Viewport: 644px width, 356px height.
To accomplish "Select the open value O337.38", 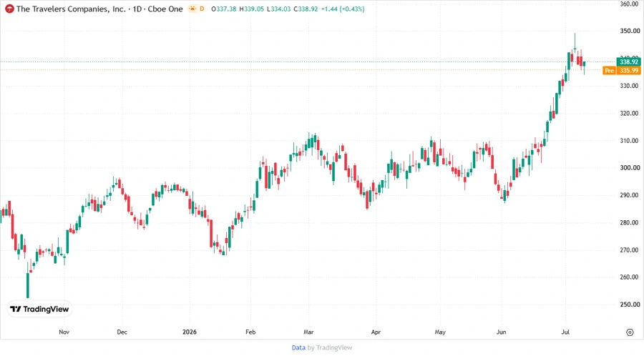I will point(224,9).
